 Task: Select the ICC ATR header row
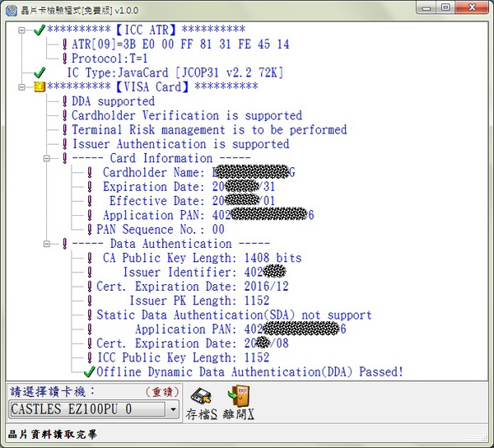click(x=147, y=30)
